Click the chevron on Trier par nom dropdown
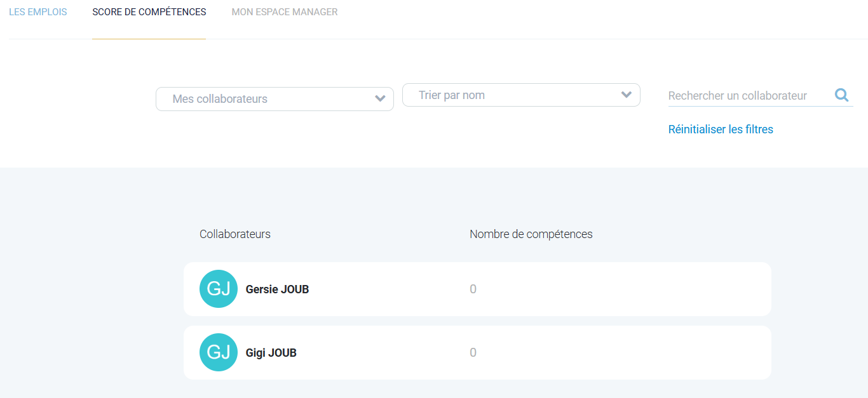 [627, 95]
